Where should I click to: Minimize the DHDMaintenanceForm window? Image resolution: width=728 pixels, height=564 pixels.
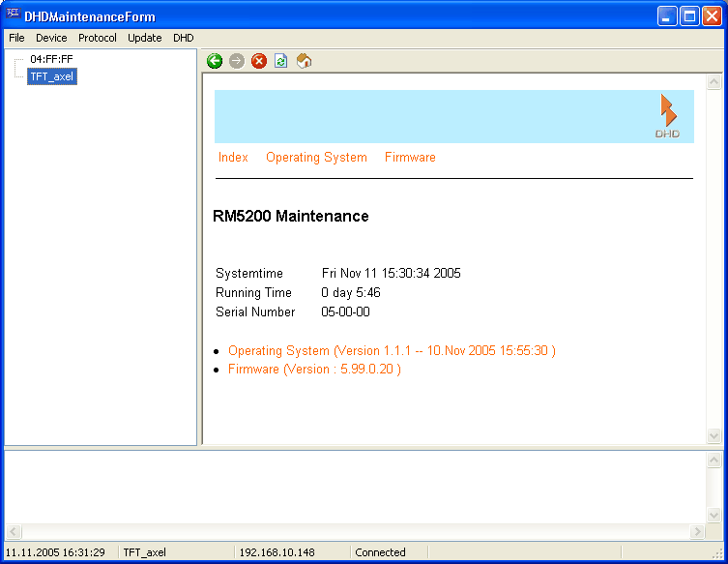tap(667, 16)
